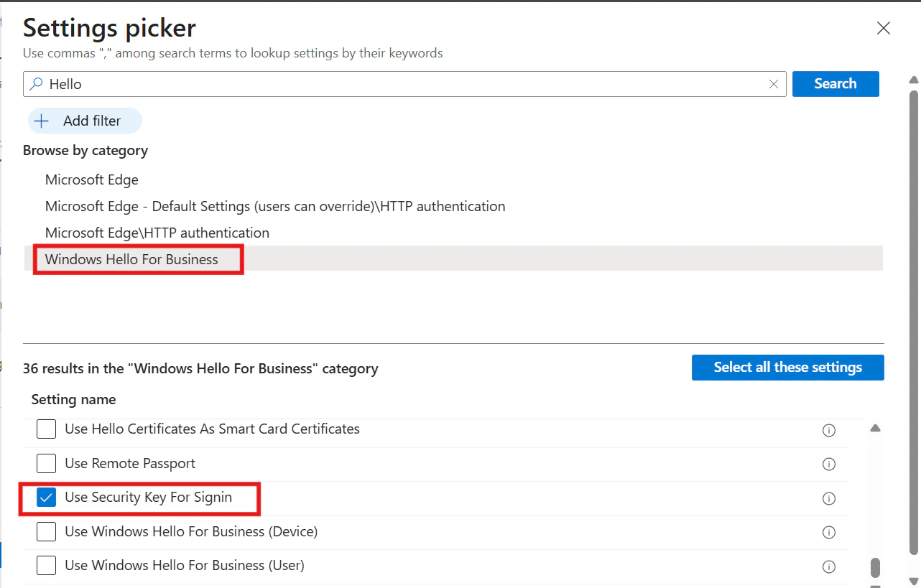Check Use Remote Passport
This screenshot has width=921, height=588.
point(46,464)
